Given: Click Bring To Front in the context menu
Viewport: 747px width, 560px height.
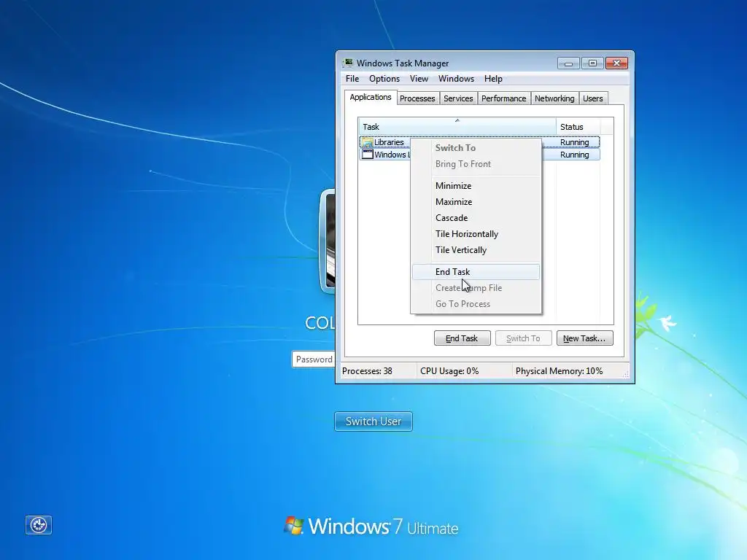Looking at the screenshot, I should click(x=476, y=164).
